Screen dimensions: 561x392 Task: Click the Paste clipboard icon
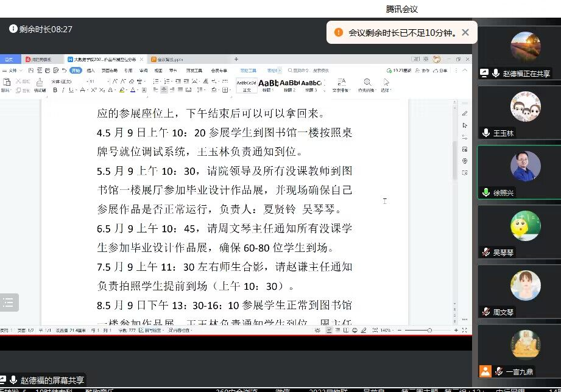pos(5,83)
